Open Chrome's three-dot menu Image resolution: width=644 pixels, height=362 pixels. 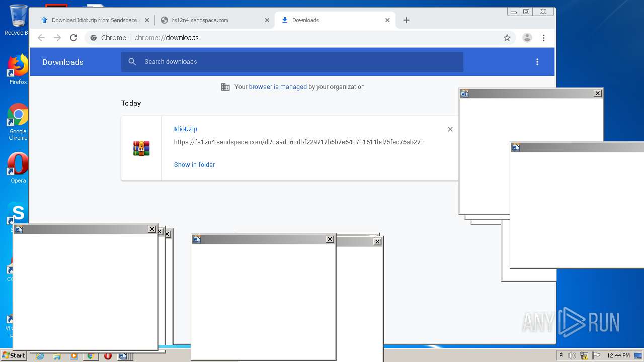tap(543, 38)
